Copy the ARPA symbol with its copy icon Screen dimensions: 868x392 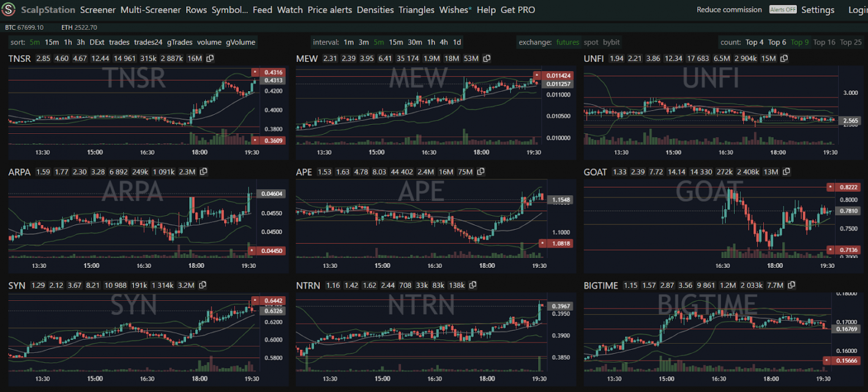pos(203,172)
